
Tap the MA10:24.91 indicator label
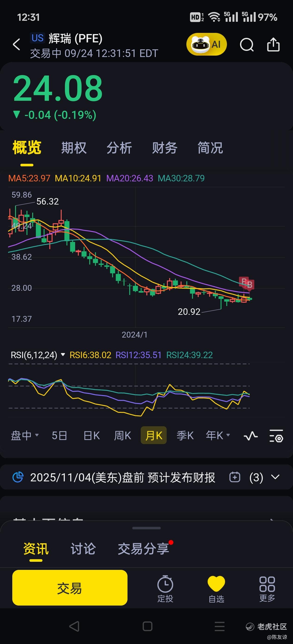pos(78,178)
